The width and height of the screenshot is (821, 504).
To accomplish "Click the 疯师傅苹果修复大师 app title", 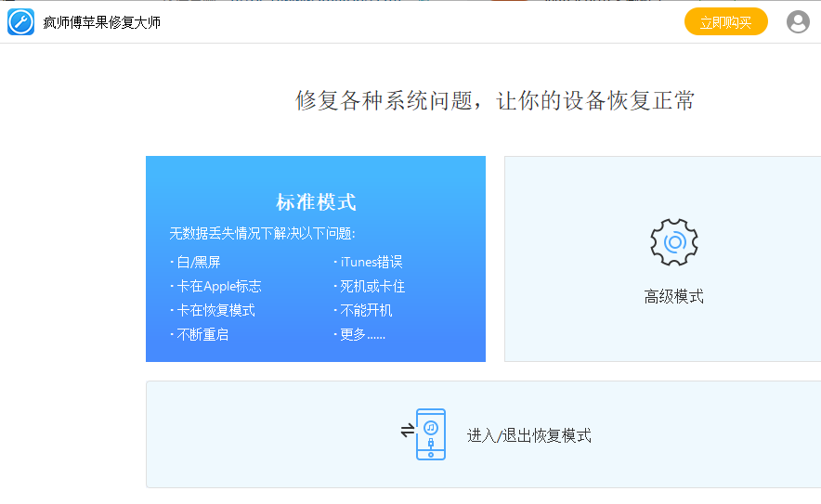I will [x=101, y=22].
